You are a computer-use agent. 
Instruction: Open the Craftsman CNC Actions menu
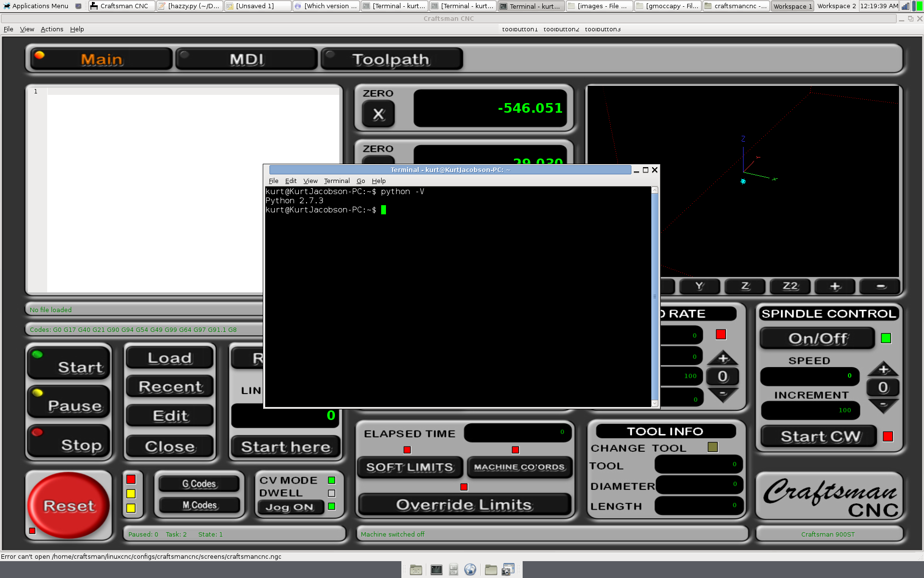click(x=52, y=29)
